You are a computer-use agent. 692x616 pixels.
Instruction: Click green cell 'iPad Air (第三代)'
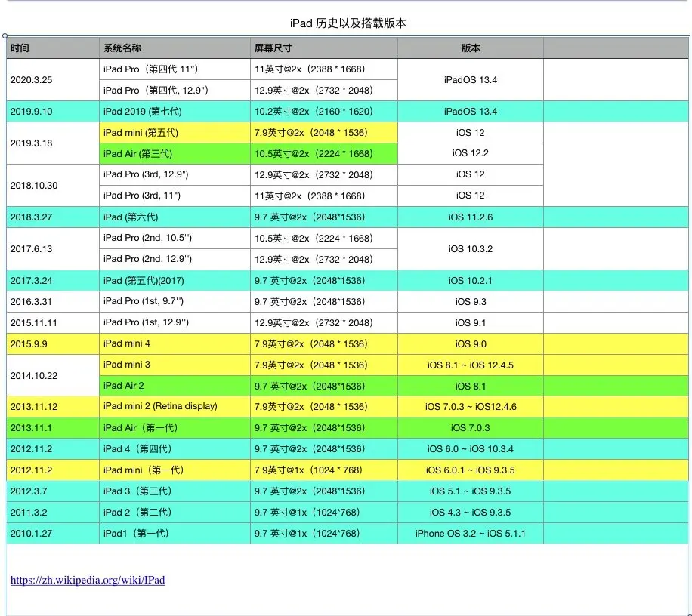[175, 154]
